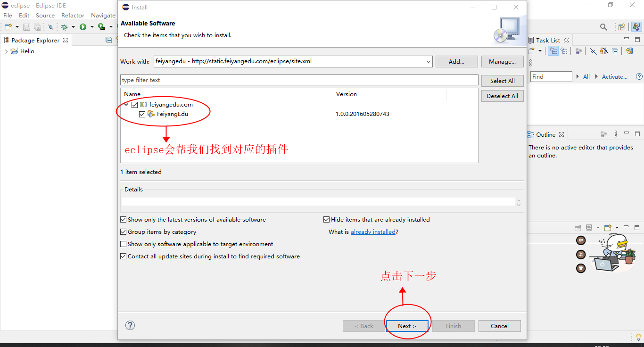The height and width of the screenshot is (347, 644).
Task: Click the Manage... button
Action: [x=502, y=61]
